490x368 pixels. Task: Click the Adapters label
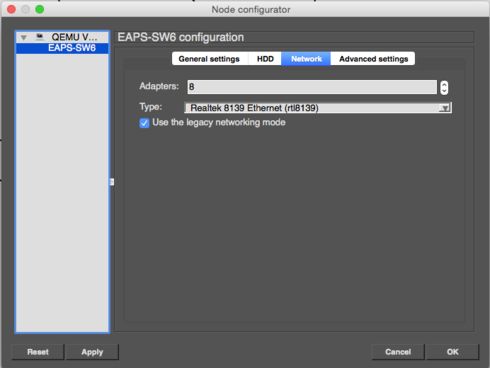[x=159, y=86]
